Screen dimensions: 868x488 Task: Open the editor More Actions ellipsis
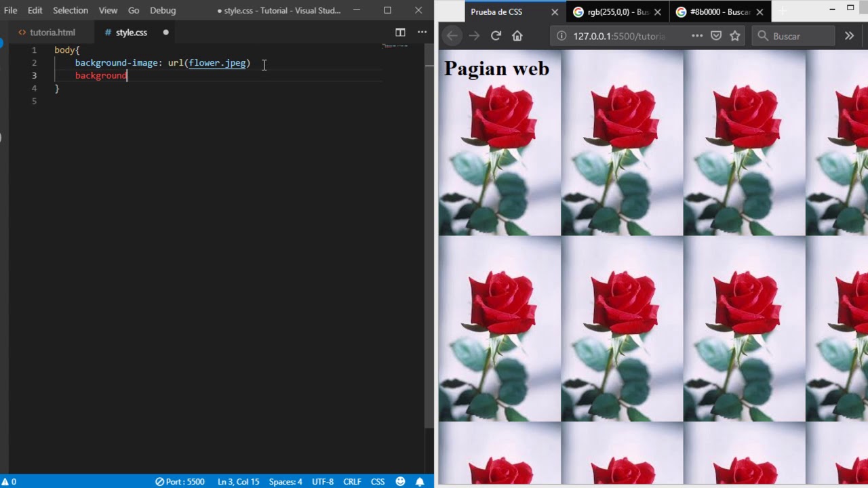click(x=422, y=33)
